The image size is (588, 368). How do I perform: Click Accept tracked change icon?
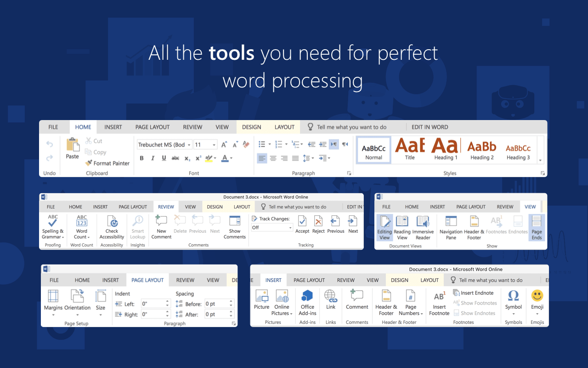pyautogui.click(x=302, y=221)
